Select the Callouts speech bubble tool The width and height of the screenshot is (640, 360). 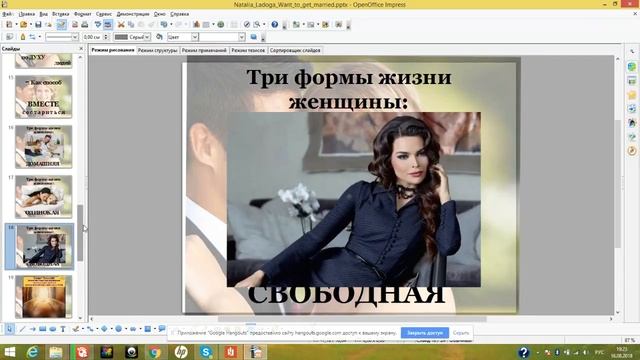point(162,329)
